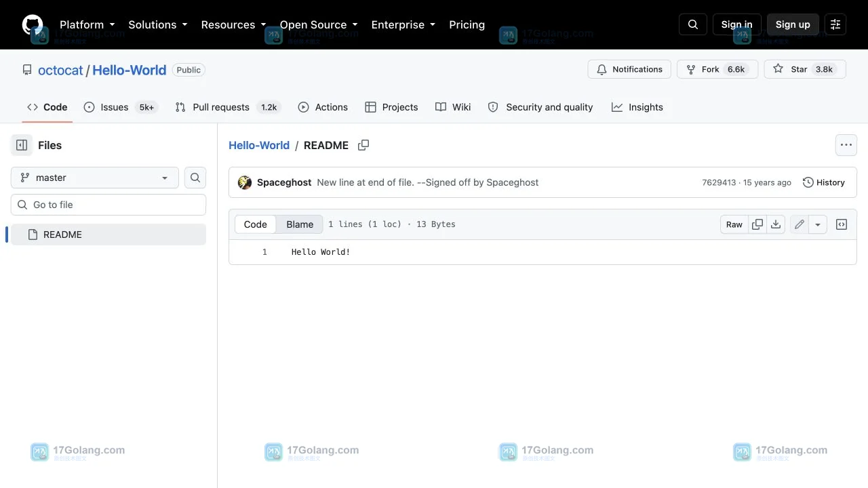Select README in file tree

pyautogui.click(x=108, y=235)
